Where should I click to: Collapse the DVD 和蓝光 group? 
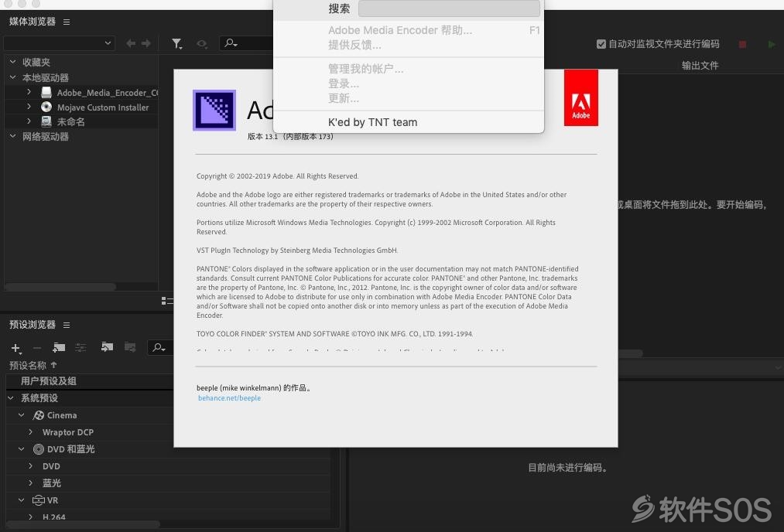pyautogui.click(x=22, y=449)
